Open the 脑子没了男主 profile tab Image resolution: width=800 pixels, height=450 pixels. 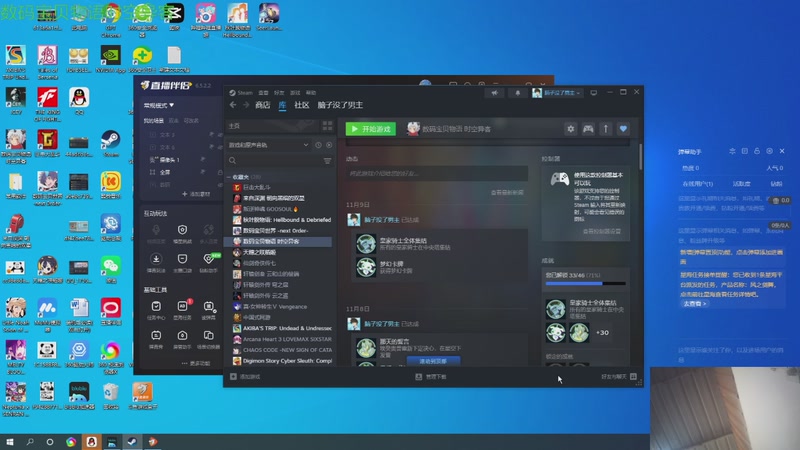340,105
